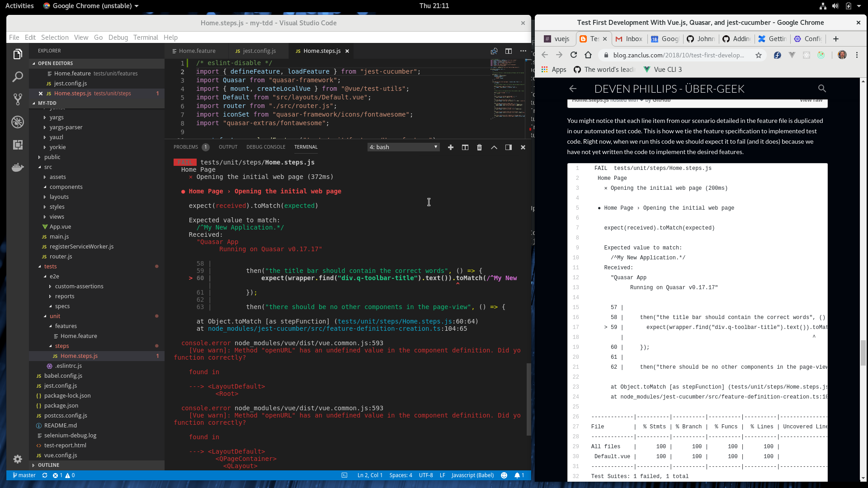Add a new terminal with plus icon
Viewport: 868px width, 488px height.
click(450, 147)
